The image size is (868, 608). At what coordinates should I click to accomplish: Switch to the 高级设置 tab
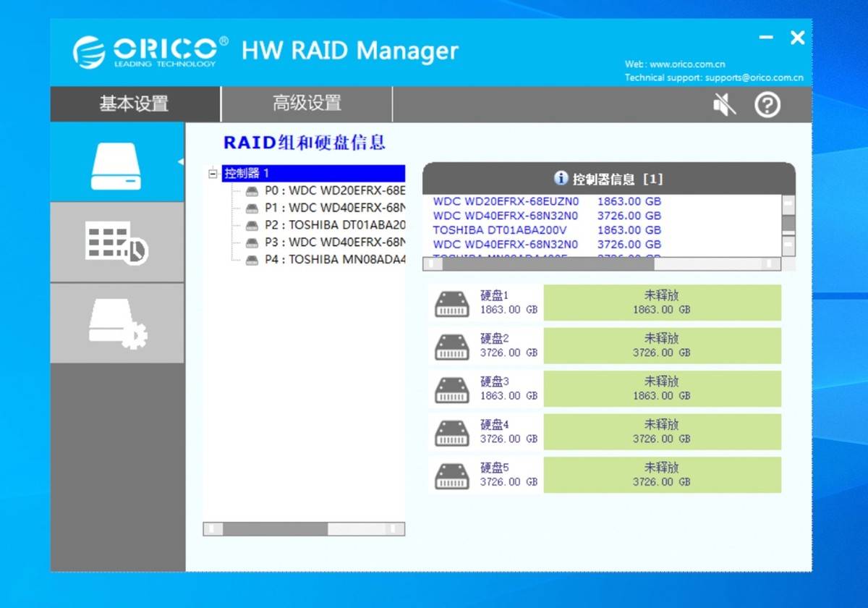[x=307, y=104]
